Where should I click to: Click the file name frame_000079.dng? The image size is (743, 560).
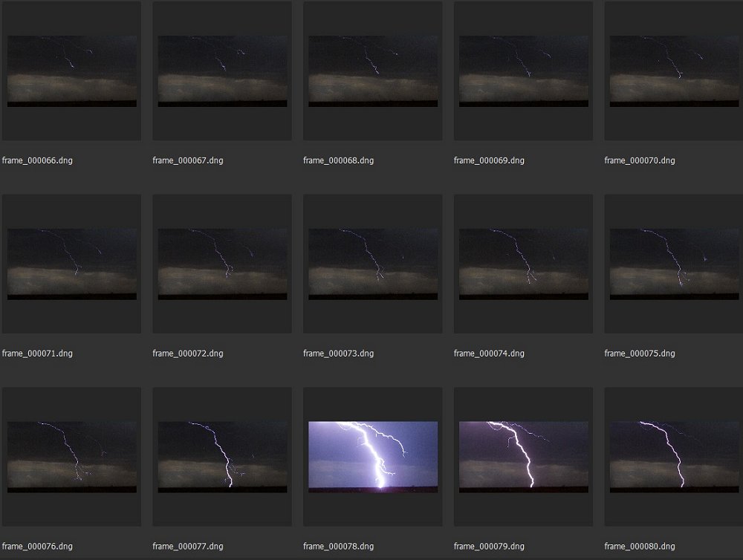(x=490, y=547)
